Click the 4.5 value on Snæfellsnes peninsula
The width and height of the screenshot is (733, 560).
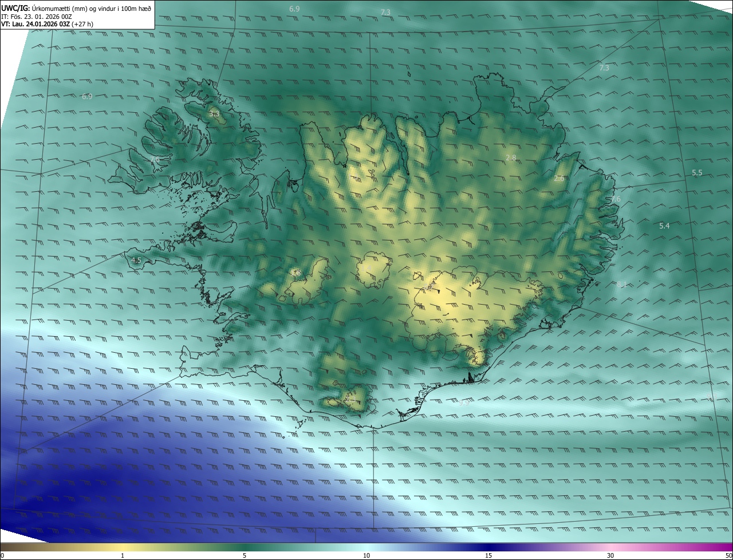[x=136, y=260]
